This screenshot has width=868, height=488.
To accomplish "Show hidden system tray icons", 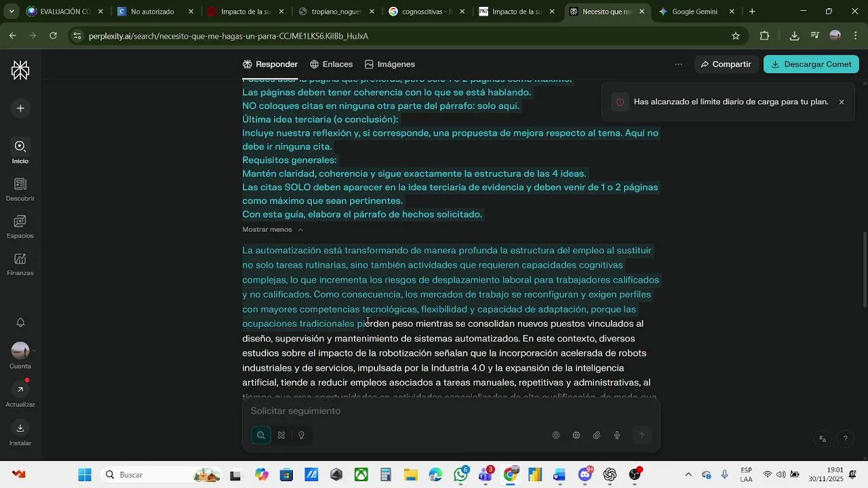I will (688, 475).
